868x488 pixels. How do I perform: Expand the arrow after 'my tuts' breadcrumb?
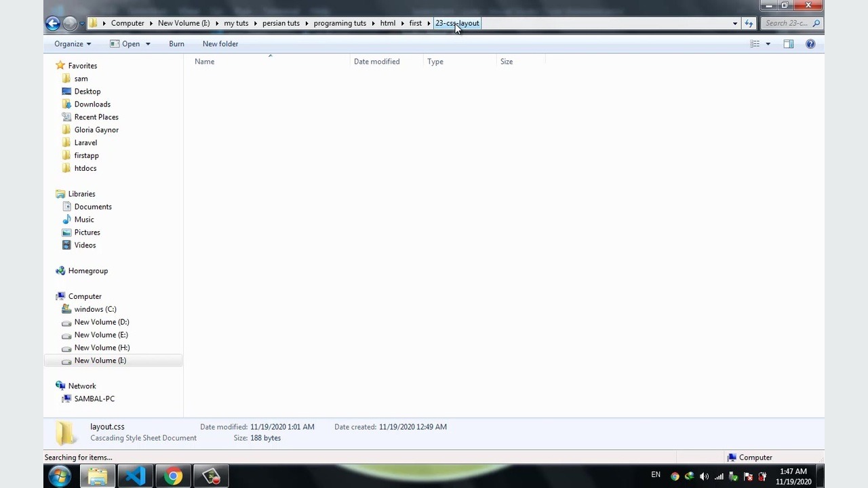[x=256, y=23]
